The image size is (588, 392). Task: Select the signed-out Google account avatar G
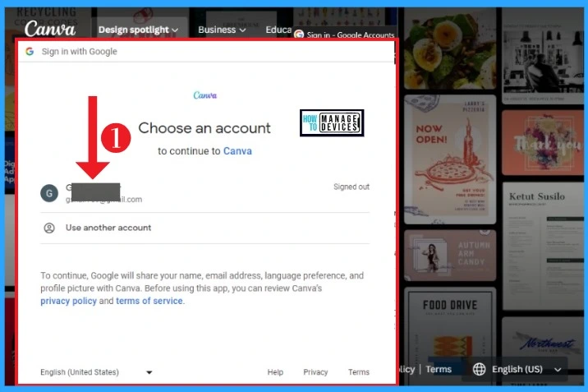point(49,193)
